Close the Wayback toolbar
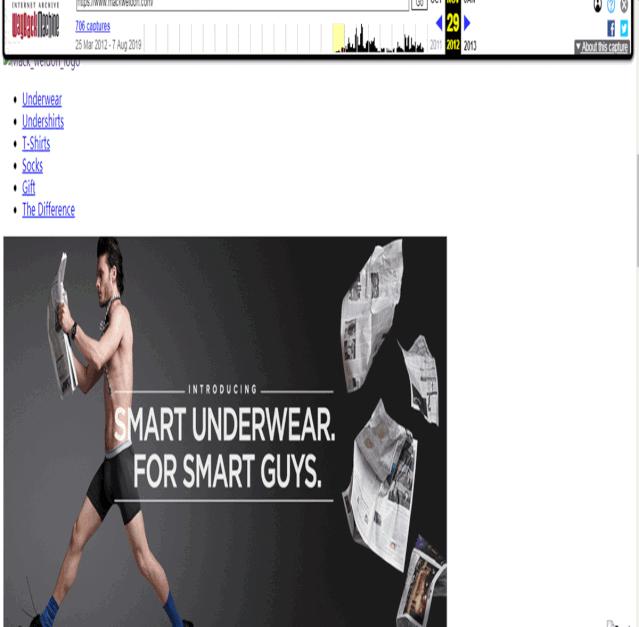 pos(624,5)
